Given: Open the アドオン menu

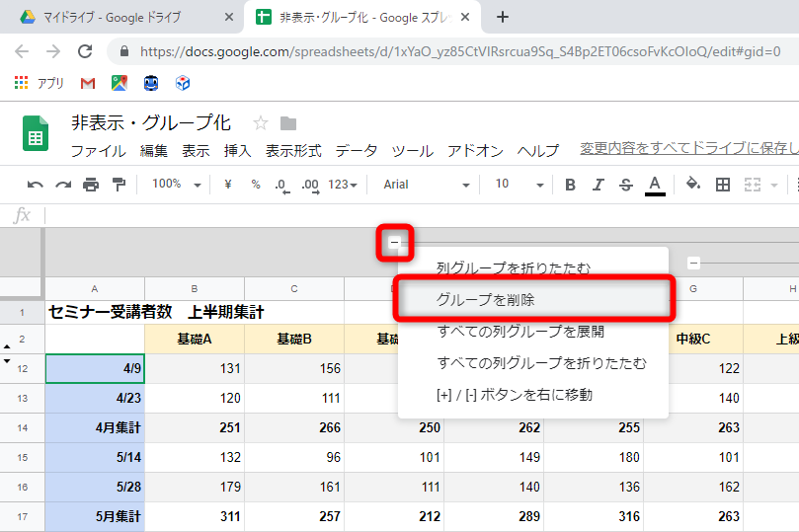Looking at the screenshot, I should (475, 151).
